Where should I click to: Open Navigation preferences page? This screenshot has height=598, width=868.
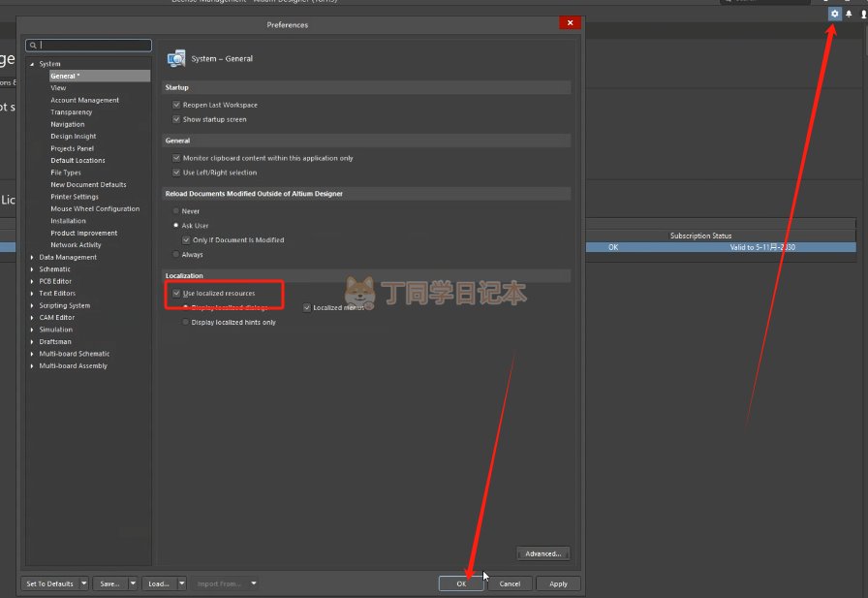click(x=68, y=125)
